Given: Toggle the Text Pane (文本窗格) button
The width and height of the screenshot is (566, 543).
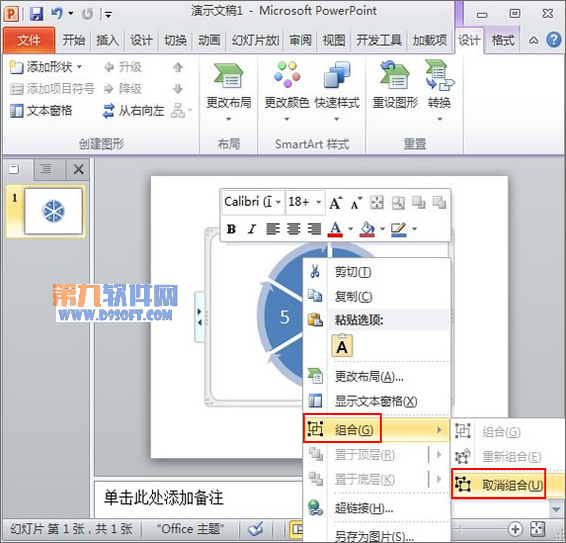Looking at the screenshot, I should (x=41, y=110).
